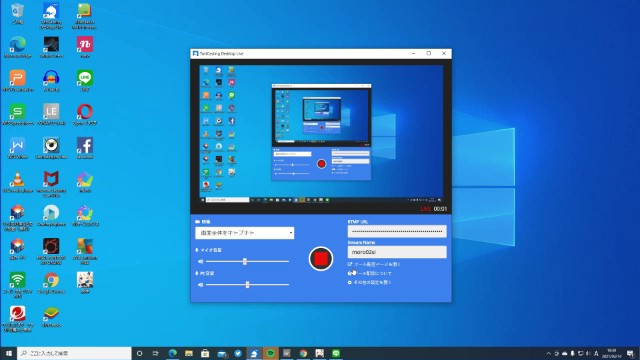Open the tool broadcast info link
640x360 pixels.
coord(369,273)
